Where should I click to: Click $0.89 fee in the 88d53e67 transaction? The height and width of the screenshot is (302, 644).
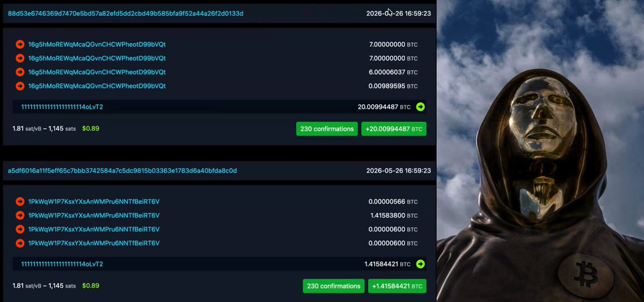coord(91,129)
